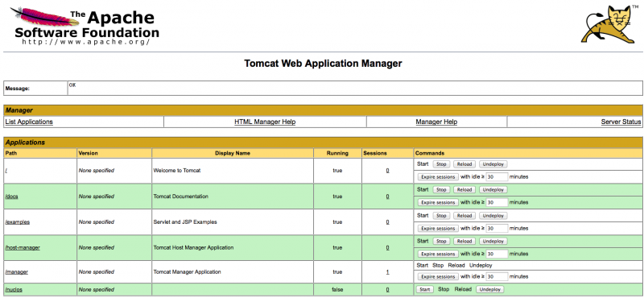Edit idle minutes field for /manager
Screen dimensions: 644x298
(497, 276)
